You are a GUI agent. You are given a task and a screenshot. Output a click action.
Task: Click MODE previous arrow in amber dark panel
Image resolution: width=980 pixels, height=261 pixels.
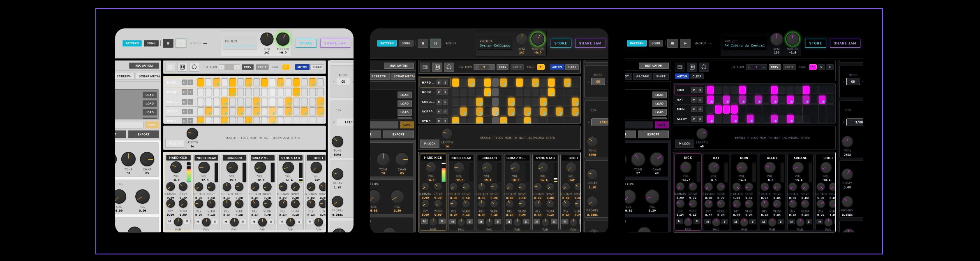588,82
